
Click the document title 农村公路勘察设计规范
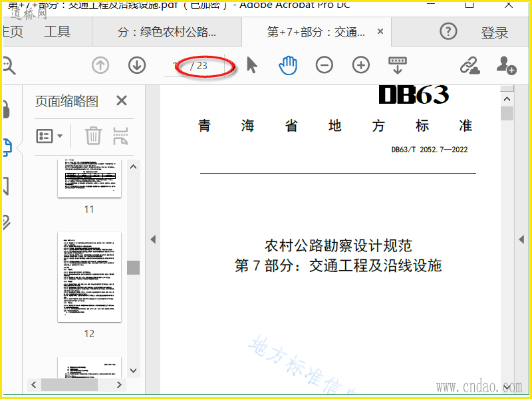338,246
